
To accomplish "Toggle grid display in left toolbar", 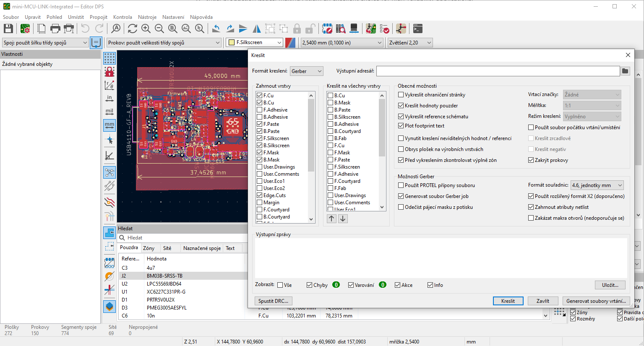I will pyautogui.click(x=110, y=58).
